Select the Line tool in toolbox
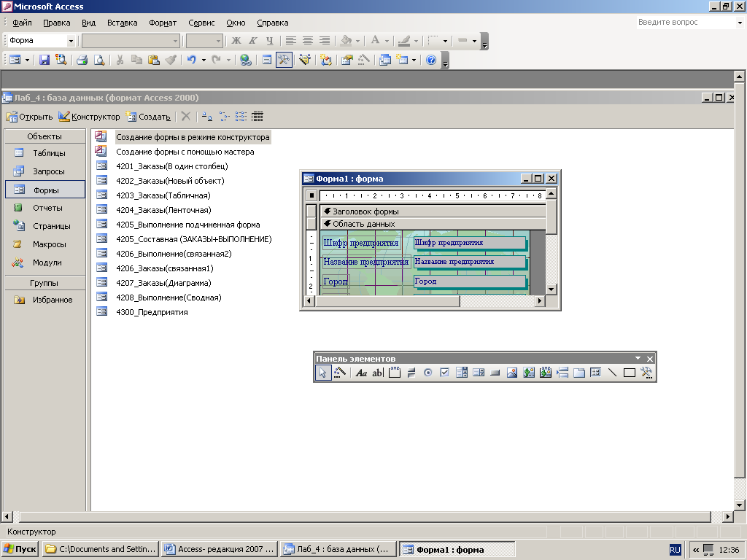Screen dimensions: 747x560 pyautogui.click(x=613, y=373)
